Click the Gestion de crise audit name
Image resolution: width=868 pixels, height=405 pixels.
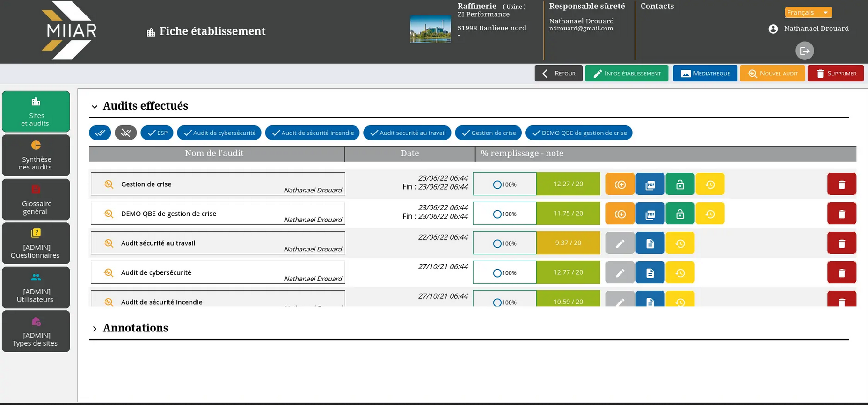[x=146, y=184]
